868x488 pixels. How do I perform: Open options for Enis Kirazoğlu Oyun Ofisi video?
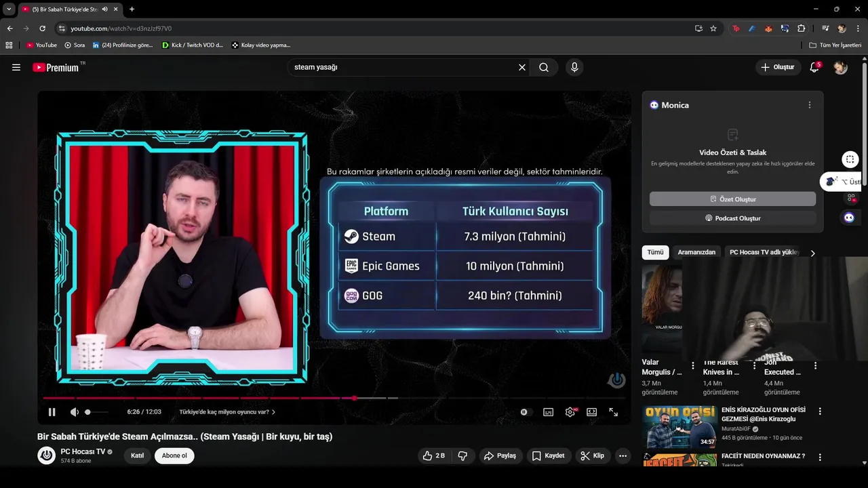coord(820,411)
